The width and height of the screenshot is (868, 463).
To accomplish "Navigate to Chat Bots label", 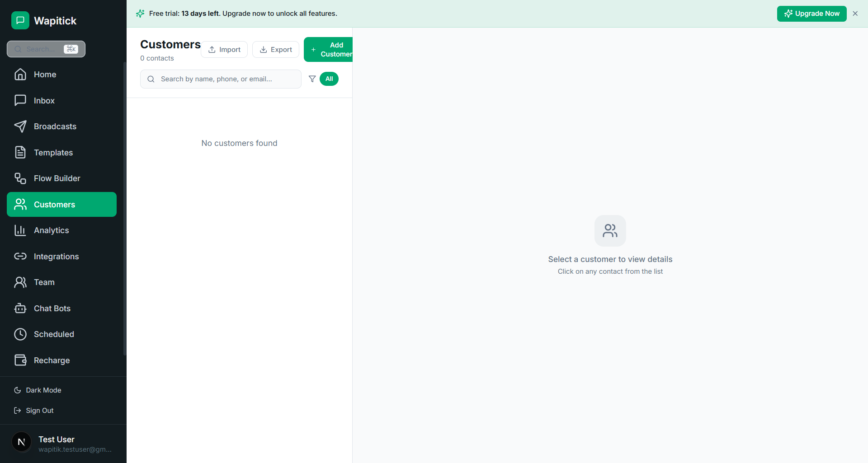I will click(52, 309).
